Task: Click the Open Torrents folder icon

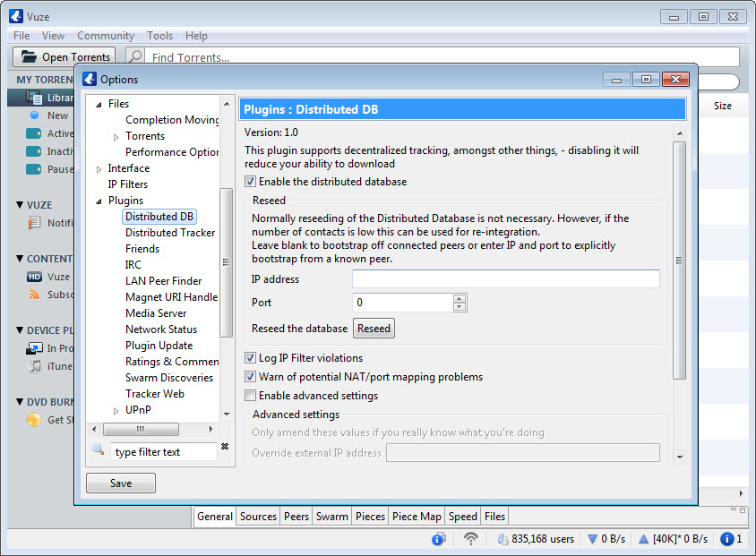Action: pos(29,56)
